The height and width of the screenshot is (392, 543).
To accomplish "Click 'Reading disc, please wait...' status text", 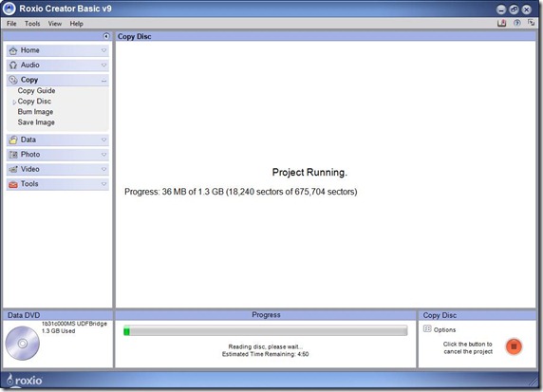I will pyautogui.click(x=265, y=346).
